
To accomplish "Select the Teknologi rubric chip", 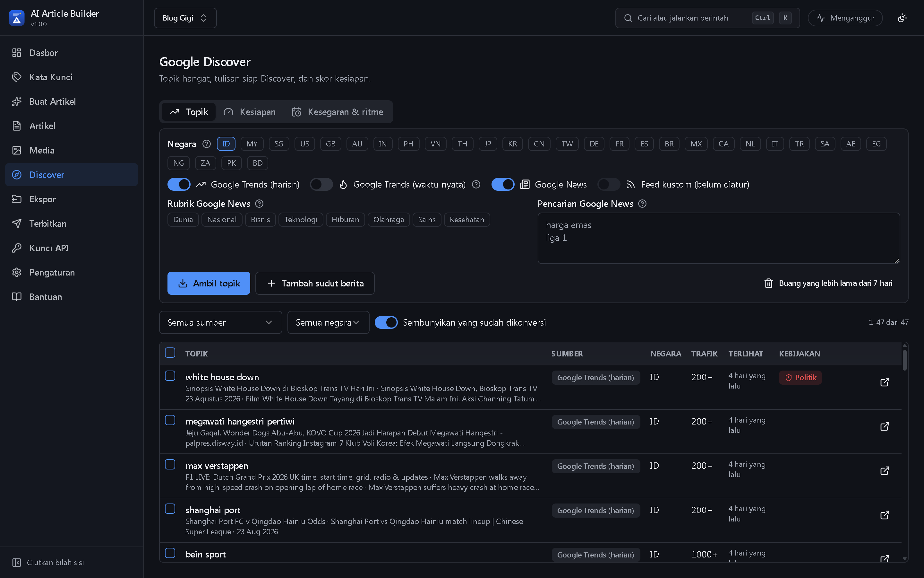I will click(x=301, y=220).
